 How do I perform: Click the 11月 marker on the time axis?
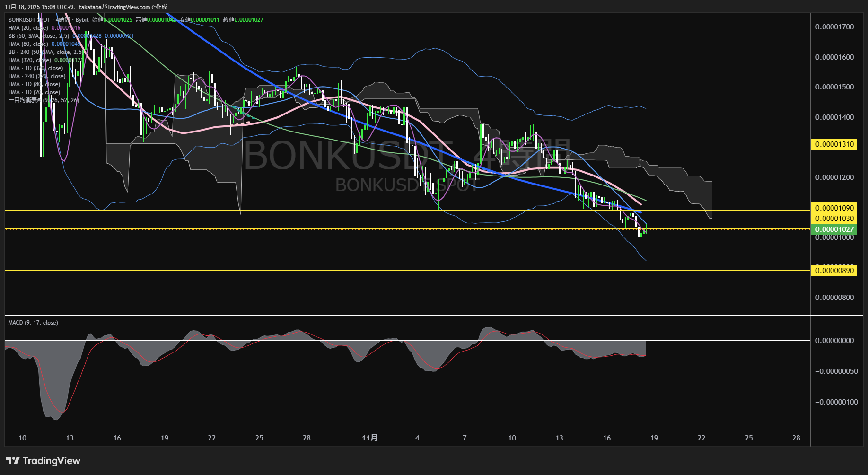369,438
